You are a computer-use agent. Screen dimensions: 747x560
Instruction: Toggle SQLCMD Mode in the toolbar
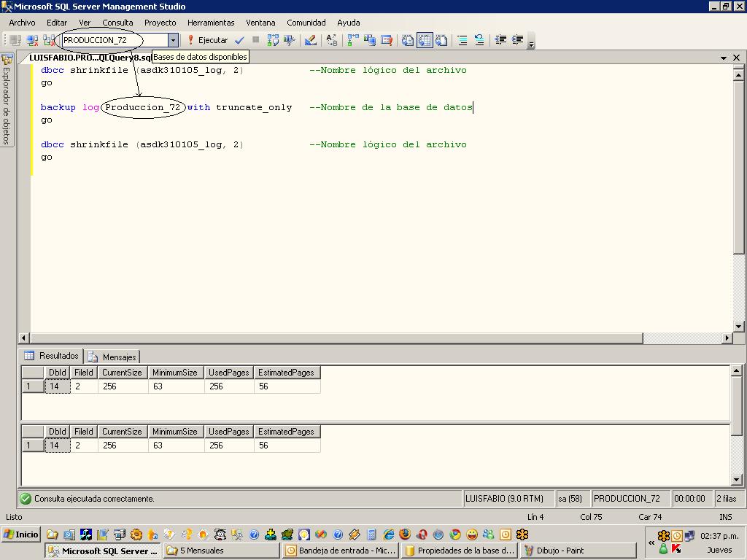point(387,41)
